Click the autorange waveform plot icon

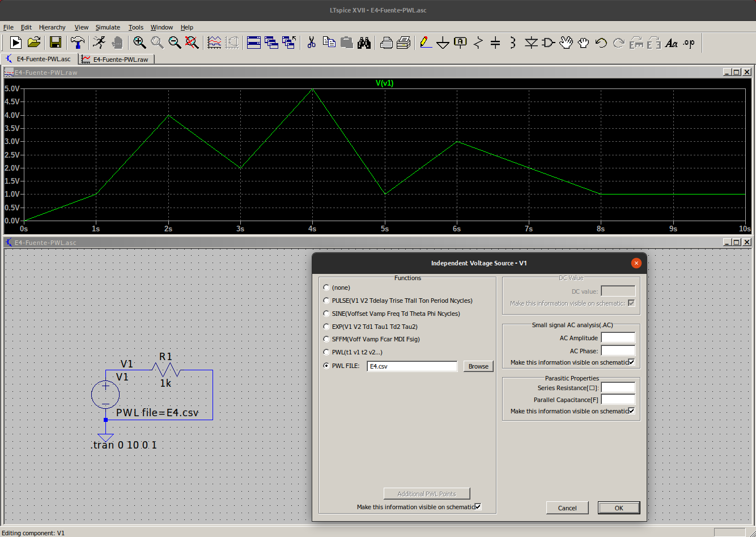(x=214, y=43)
